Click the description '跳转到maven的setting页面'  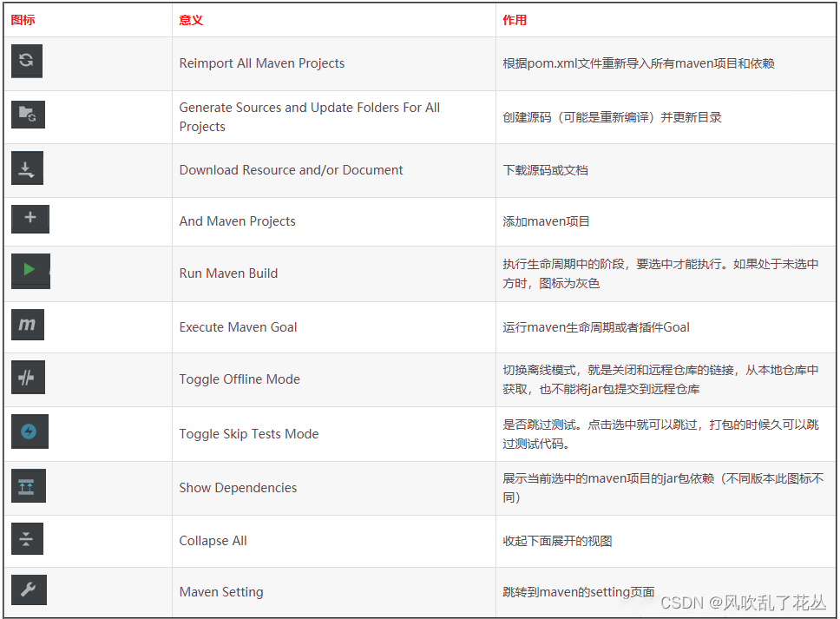pos(579,592)
